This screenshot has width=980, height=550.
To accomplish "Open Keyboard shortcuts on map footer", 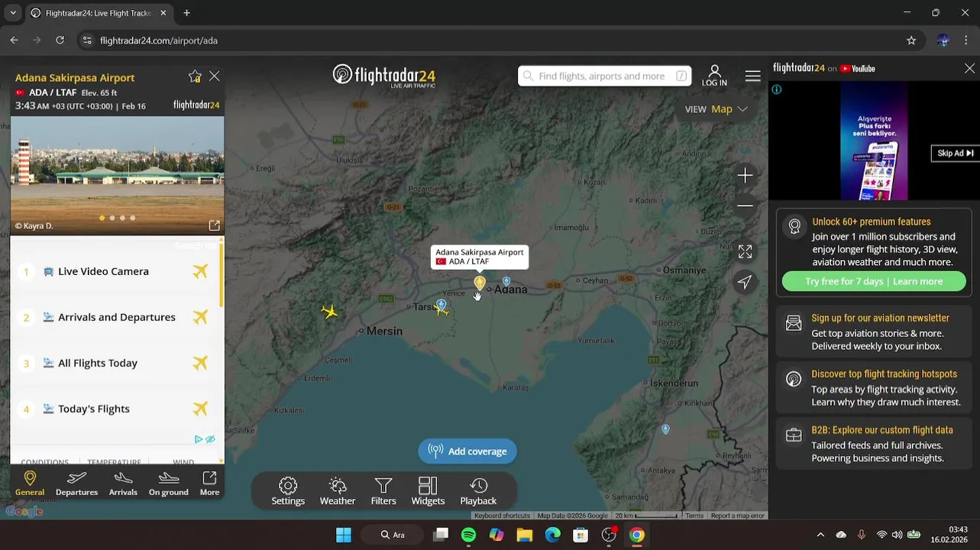I will [502, 516].
